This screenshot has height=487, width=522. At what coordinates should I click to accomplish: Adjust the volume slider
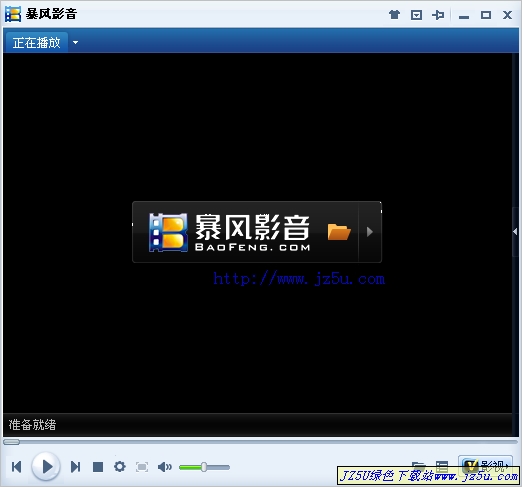pos(204,467)
